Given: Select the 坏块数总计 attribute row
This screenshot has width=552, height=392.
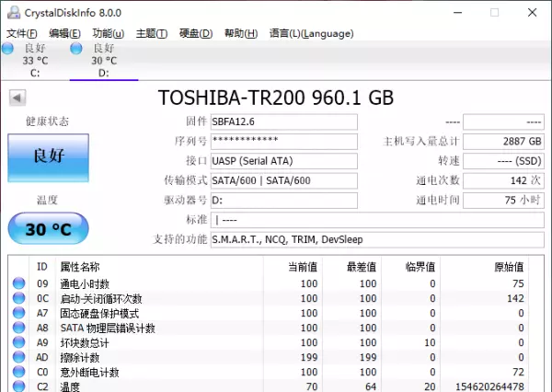Looking at the screenshot, I should 269,342.
